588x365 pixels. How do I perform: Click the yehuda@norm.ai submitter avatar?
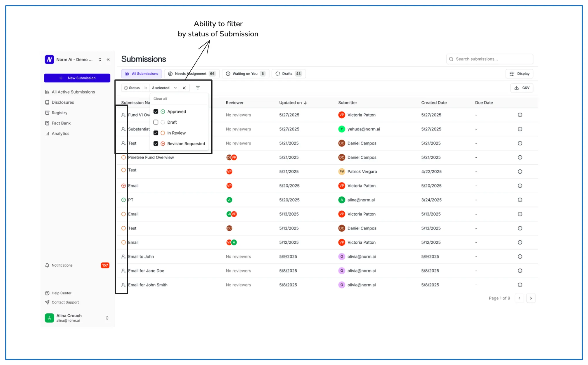coord(341,129)
